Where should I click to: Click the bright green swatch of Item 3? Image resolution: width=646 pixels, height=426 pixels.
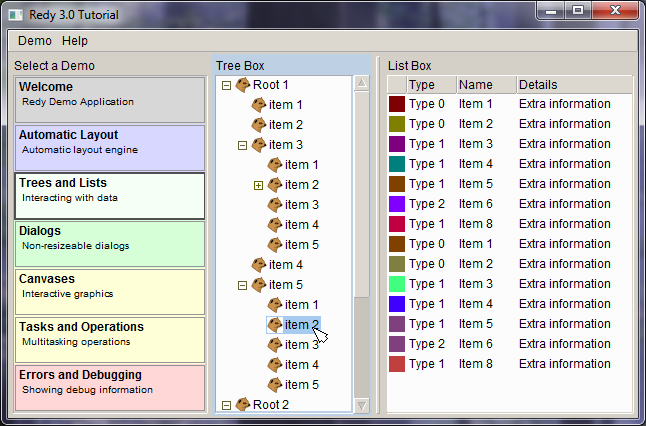(x=397, y=284)
